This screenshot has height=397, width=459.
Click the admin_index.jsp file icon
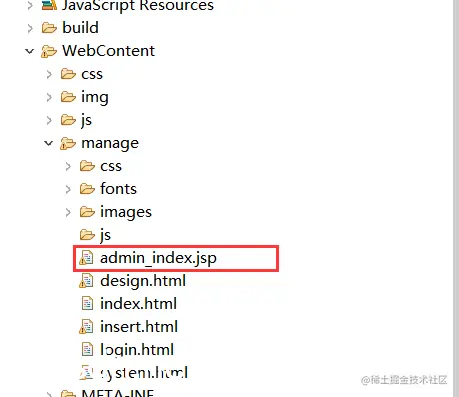86,258
